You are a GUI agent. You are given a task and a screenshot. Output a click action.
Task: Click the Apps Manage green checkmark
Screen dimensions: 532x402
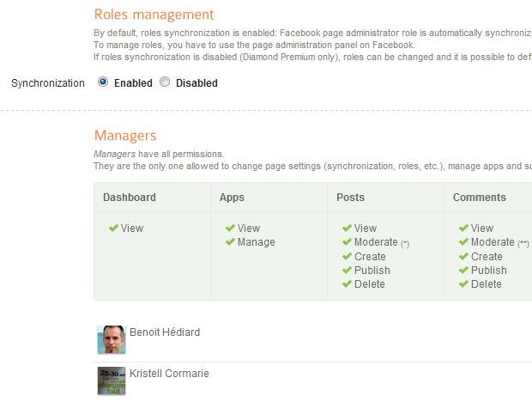[x=230, y=242]
